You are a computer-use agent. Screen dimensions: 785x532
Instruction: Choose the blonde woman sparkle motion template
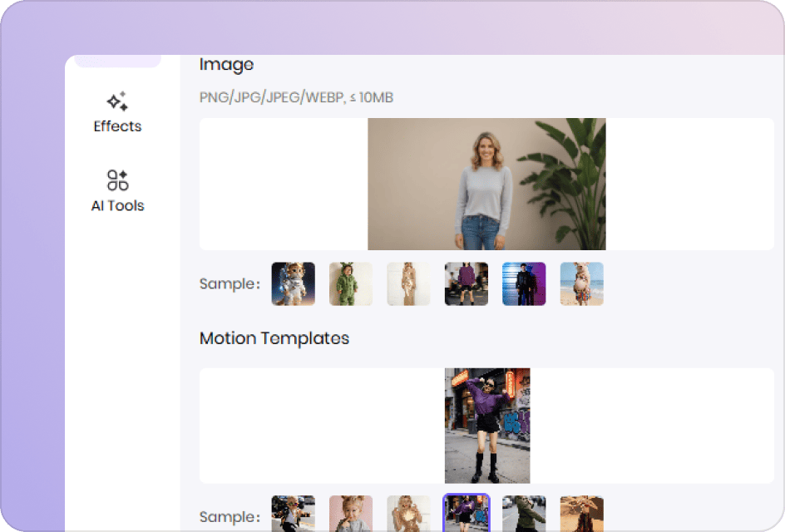(x=408, y=514)
